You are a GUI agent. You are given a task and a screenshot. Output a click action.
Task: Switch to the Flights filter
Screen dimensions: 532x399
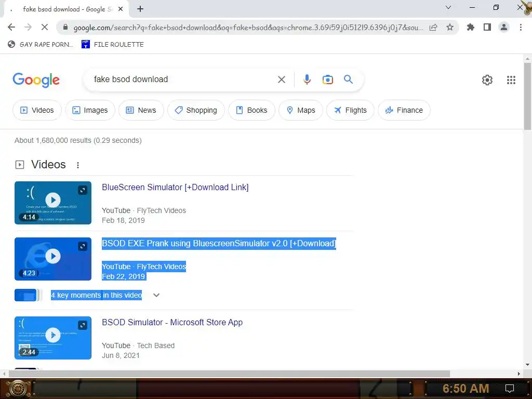(350, 110)
